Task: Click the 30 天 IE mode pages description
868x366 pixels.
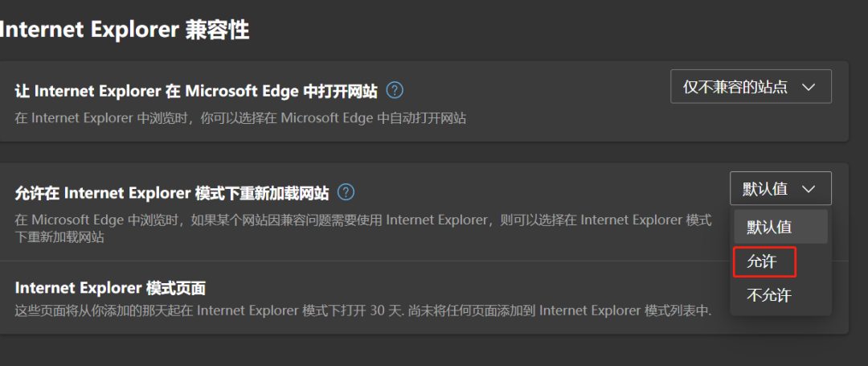Action: pyautogui.click(x=363, y=310)
